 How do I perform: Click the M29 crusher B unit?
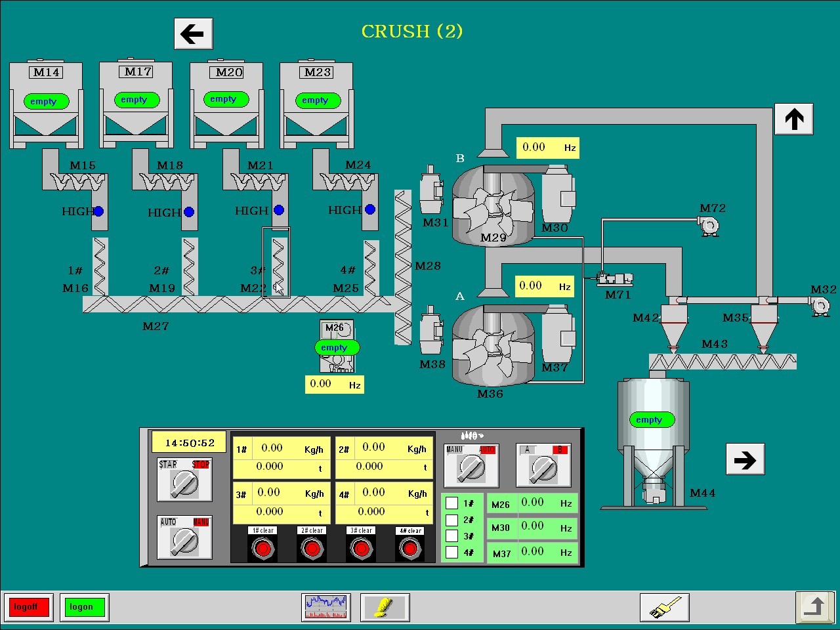point(492,205)
